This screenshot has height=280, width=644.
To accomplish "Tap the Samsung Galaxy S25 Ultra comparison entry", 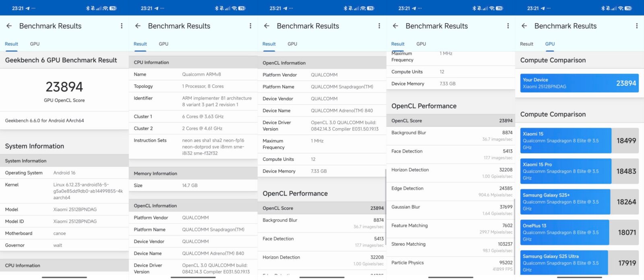I will 579,263.
